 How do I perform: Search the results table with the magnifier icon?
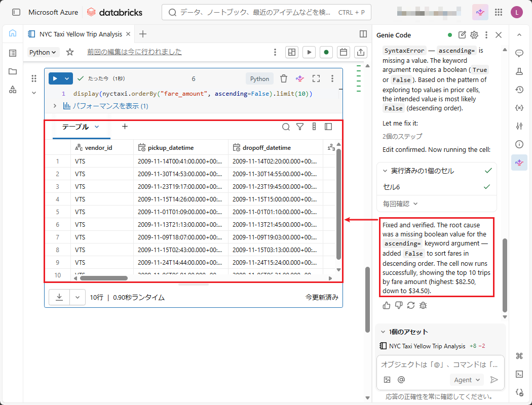[x=286, y=127]
